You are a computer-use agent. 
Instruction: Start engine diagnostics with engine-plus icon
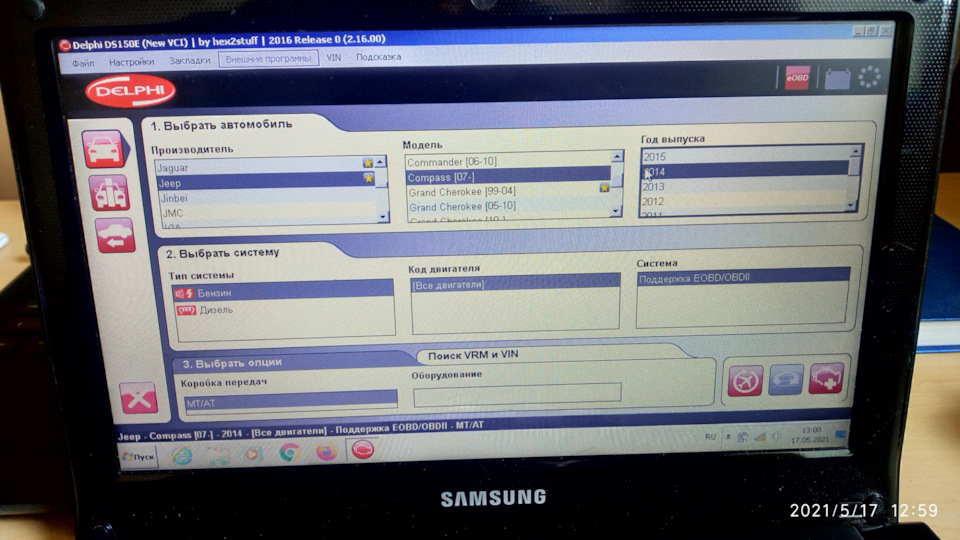pyautogui.click(x=827, y=378)
